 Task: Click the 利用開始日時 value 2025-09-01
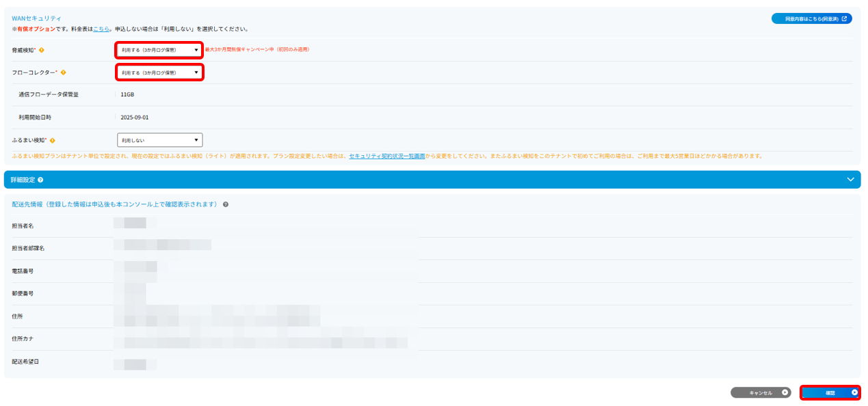coord(135,118)
